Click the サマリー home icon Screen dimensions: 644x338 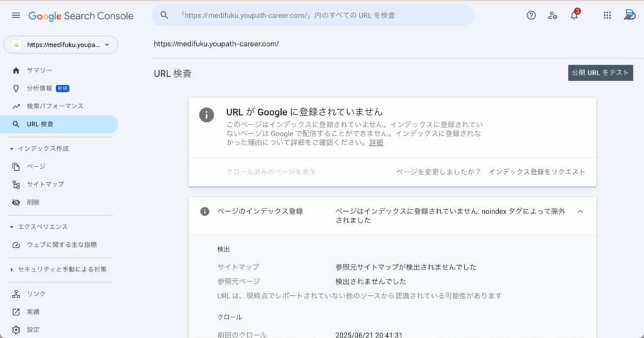[16, 70]
